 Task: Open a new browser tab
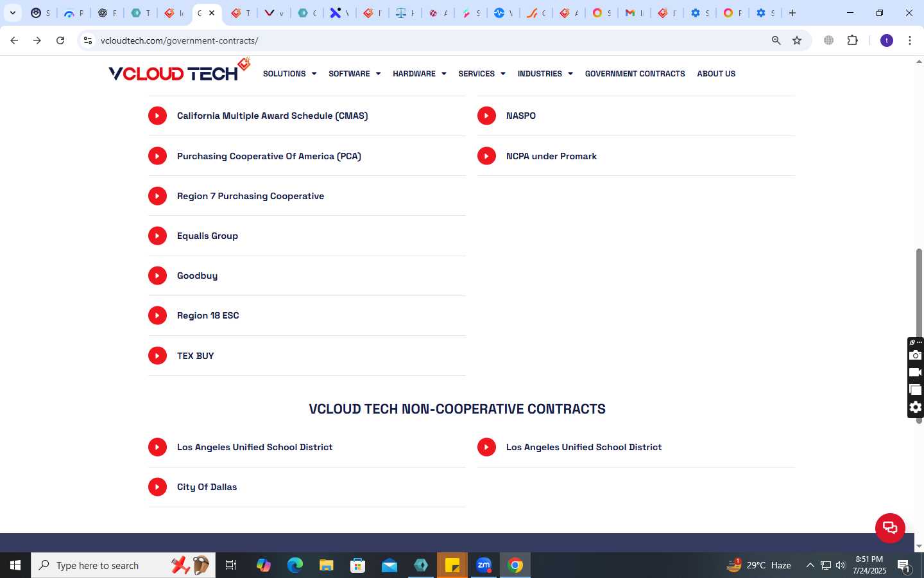coord(792,13)
